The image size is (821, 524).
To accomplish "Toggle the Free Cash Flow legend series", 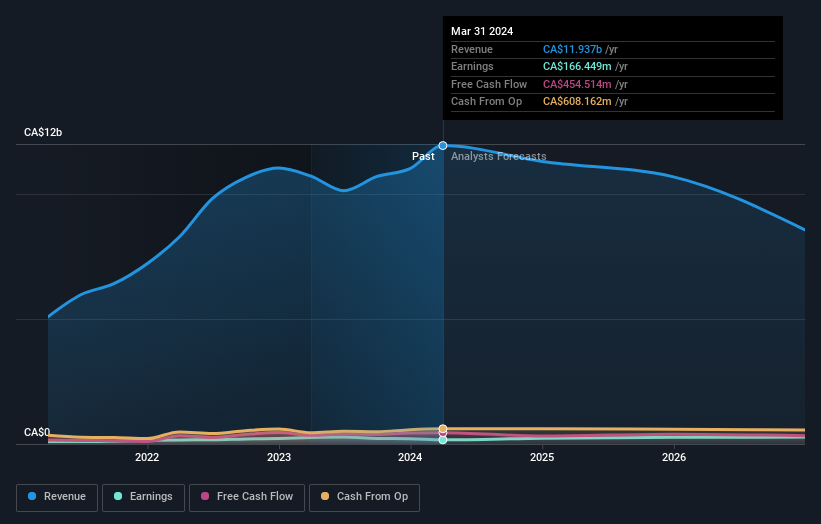I will (x=247, y=497).
